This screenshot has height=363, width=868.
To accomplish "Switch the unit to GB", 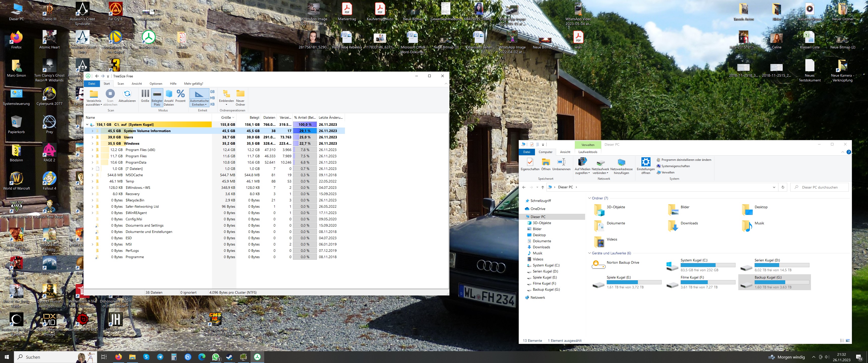I will point(212,92).
